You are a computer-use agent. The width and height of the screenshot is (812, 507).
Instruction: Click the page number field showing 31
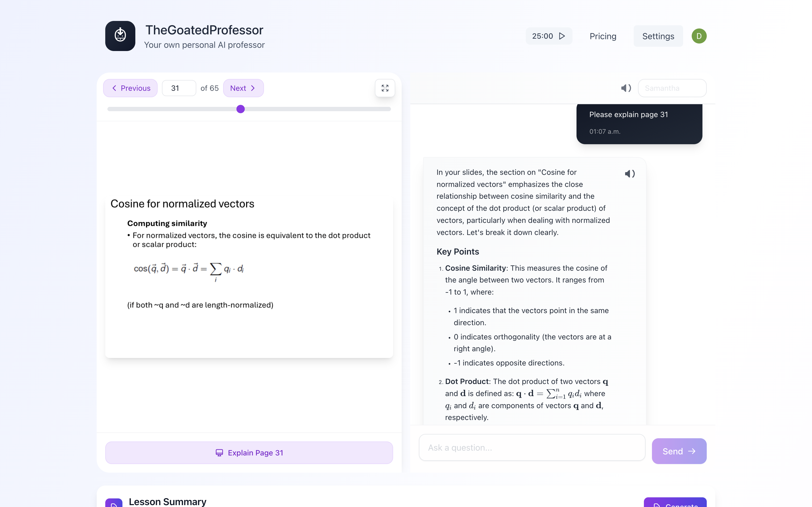point(179,88)
